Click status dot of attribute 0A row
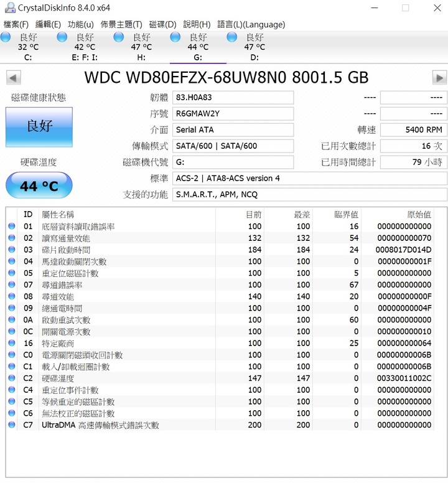Viewport: 448px width, 483px height. pyautogui.click(x=12, y=320)
